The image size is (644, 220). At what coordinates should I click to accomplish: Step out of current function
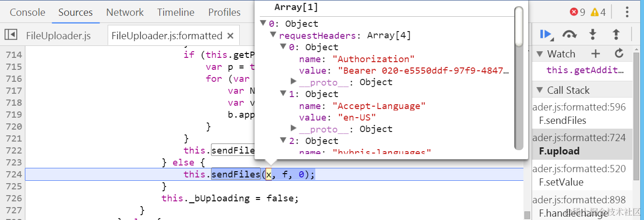click(x=616, y=34)
